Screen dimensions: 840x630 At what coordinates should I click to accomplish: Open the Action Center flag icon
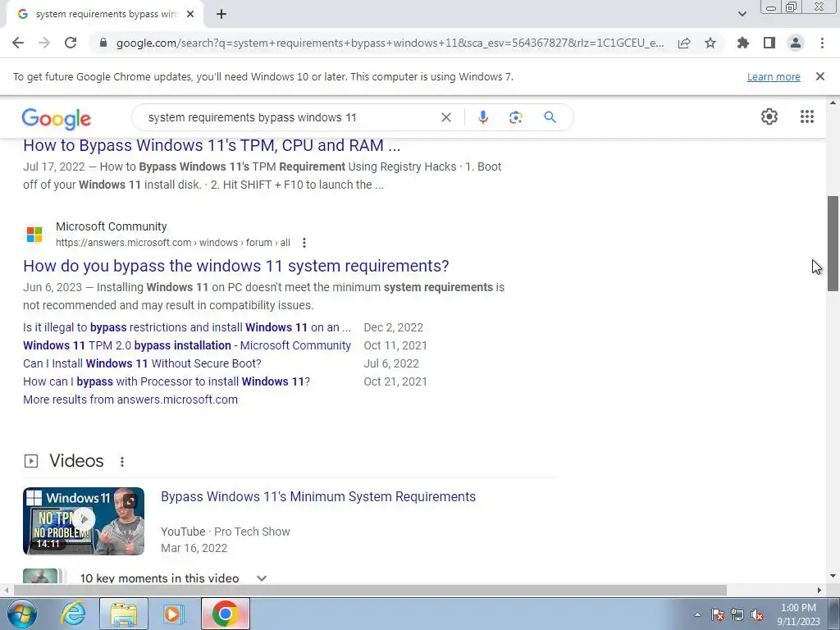[717, 614]
